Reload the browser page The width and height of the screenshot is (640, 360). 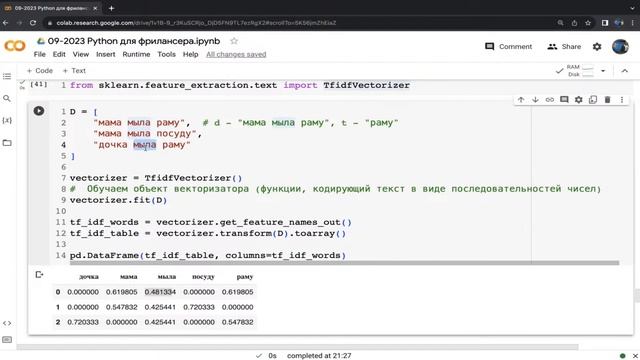33,23
